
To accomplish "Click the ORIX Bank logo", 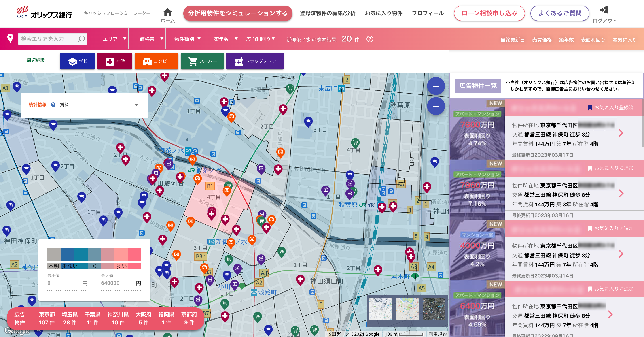I will click(44, 13).
